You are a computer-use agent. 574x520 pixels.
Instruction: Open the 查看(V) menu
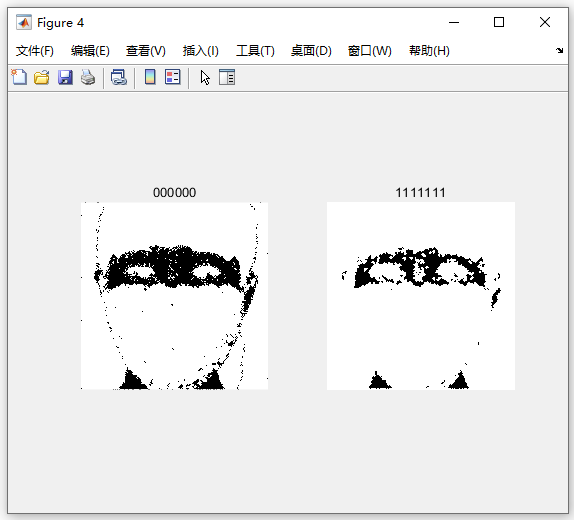coord(146,51)
